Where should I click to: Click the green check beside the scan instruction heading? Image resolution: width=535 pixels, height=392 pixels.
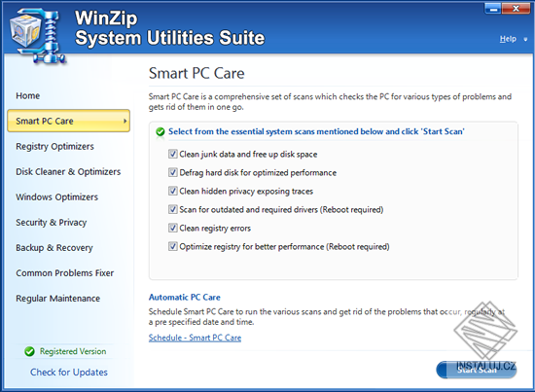point(160,131)
